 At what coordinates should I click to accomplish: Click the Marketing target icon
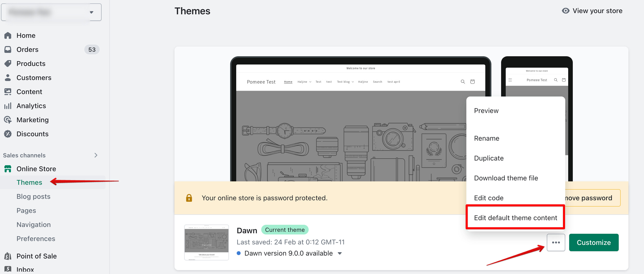(x=8, y=120)
